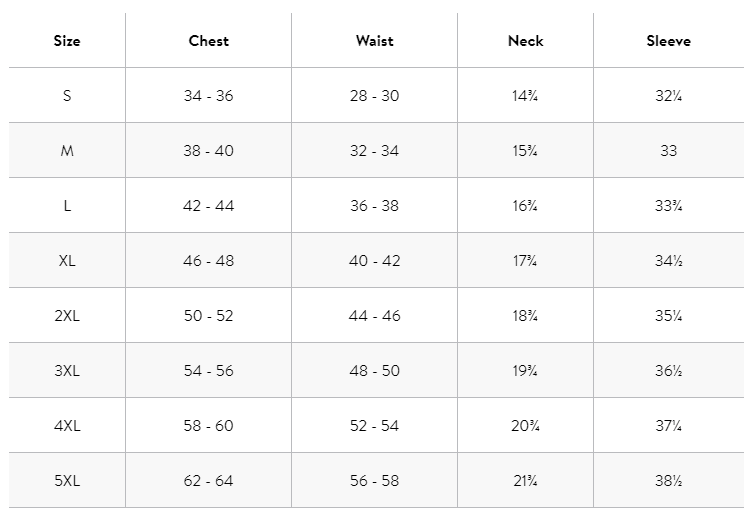The image size is (755, 515).
Task: Click the 32 - 34 waist cell
Action: (374, 151)
